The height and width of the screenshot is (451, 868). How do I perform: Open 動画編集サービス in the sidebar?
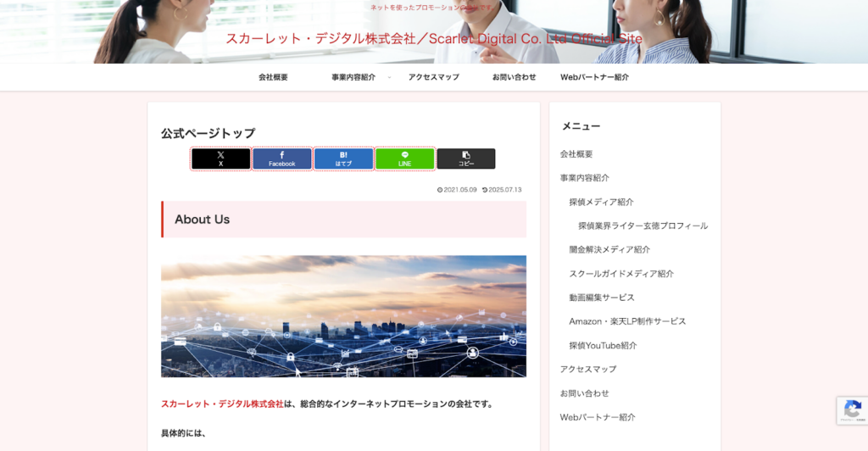(x=602, y=298)
